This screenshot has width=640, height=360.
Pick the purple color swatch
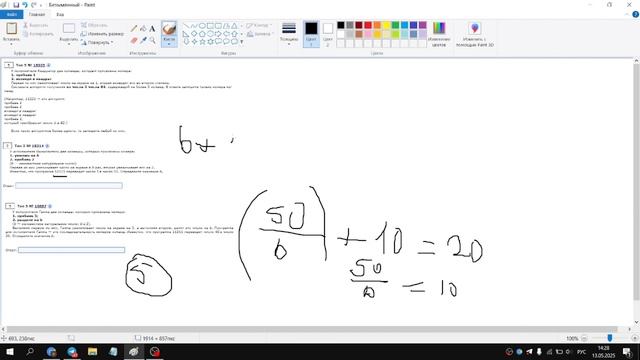click(422, 25)
